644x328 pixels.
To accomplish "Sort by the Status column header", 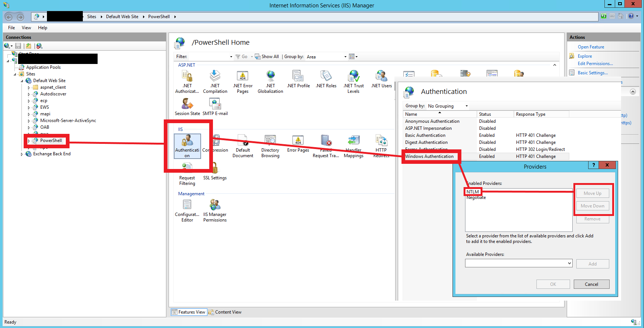I will pyautogui.click(x=495, y=114).
